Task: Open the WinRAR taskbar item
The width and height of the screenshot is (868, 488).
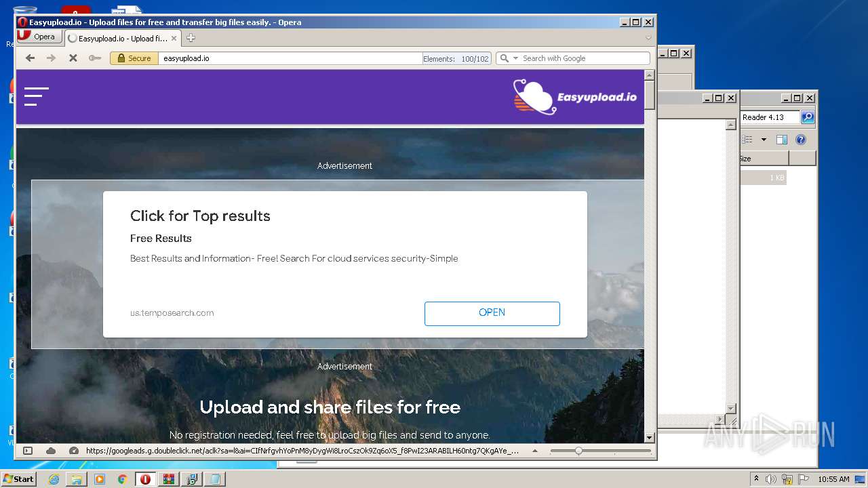Action: click(x=168, y=479)
